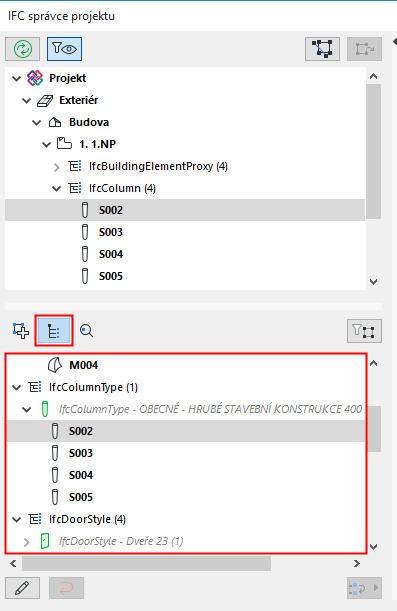
Task: Click green door style icon
Action: click(45, 541)
